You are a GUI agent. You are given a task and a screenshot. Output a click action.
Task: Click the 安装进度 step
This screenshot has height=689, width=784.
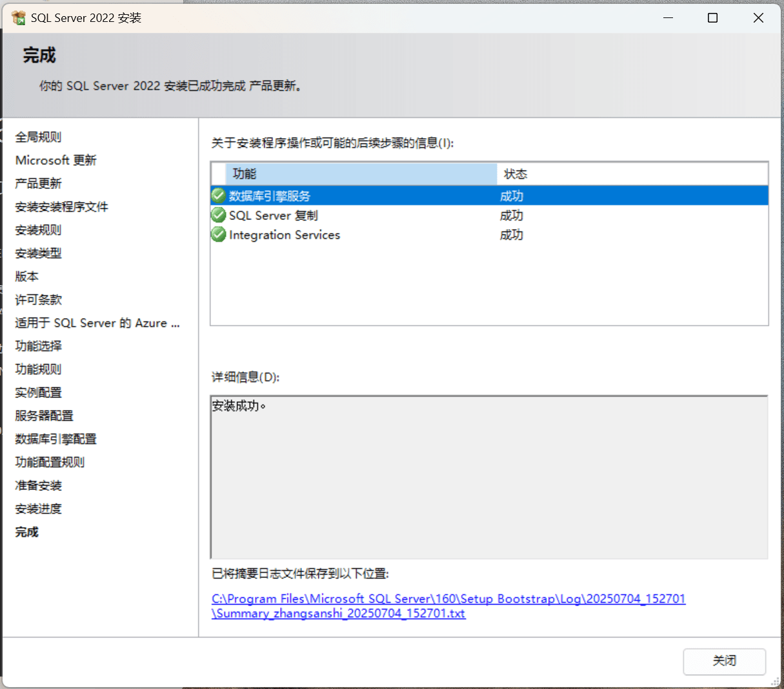tap(38, 508)
